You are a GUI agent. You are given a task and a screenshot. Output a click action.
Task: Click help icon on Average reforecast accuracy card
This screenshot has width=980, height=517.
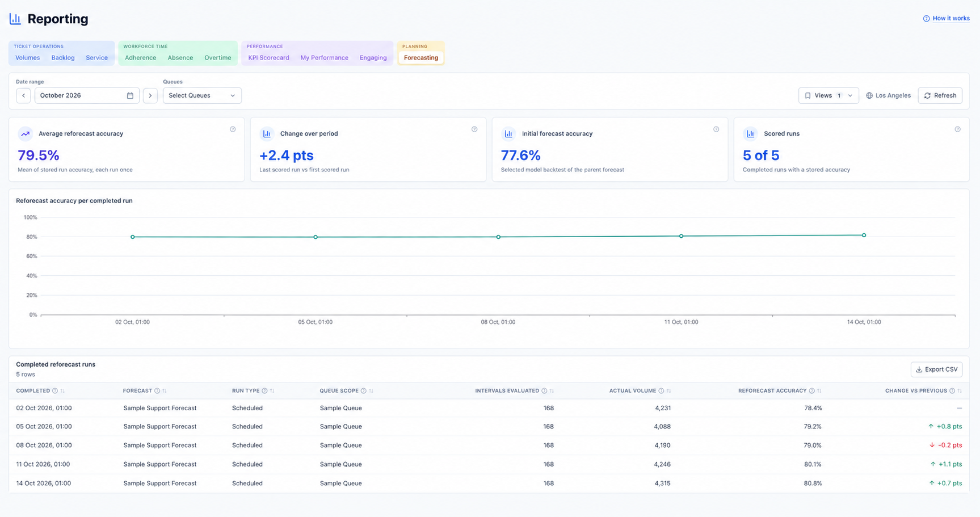(x=233, y=129)
